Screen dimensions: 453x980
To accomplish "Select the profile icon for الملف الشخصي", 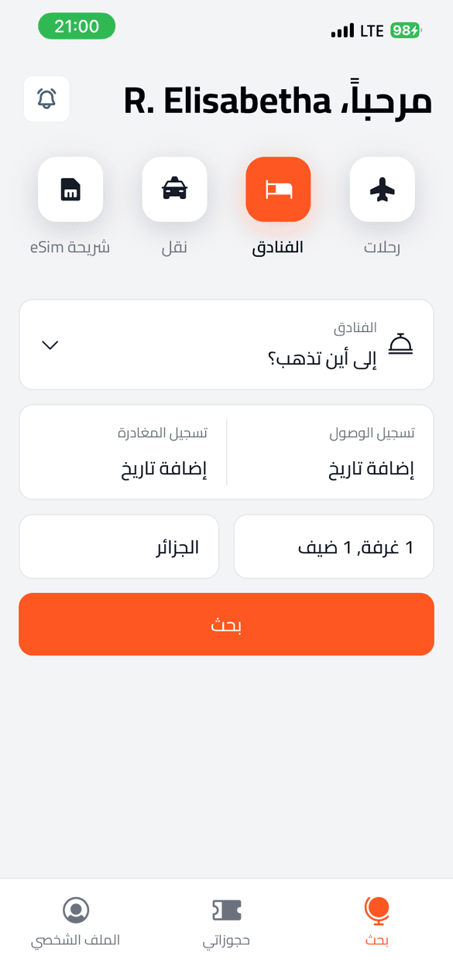I will click(x=75, y=910).
